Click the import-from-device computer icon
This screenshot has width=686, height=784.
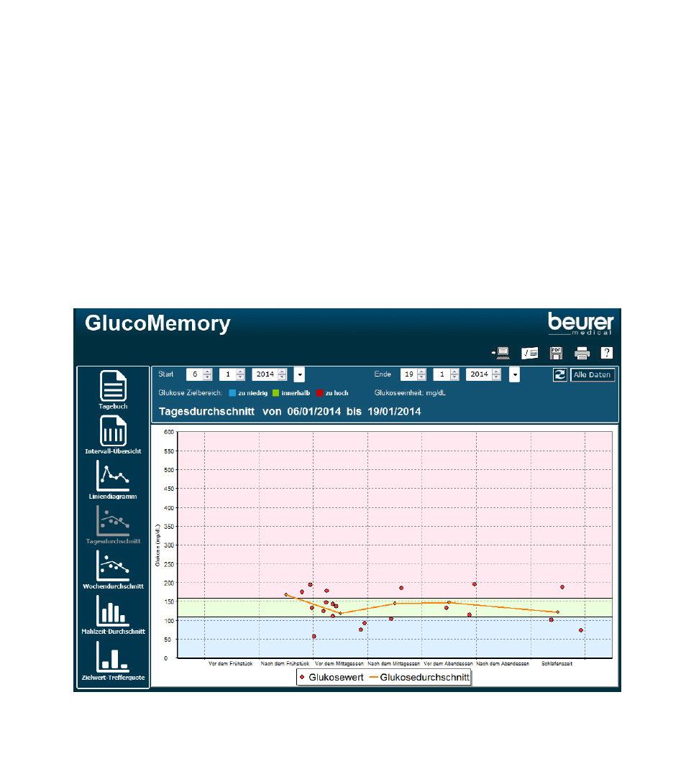tap(501, 353)
